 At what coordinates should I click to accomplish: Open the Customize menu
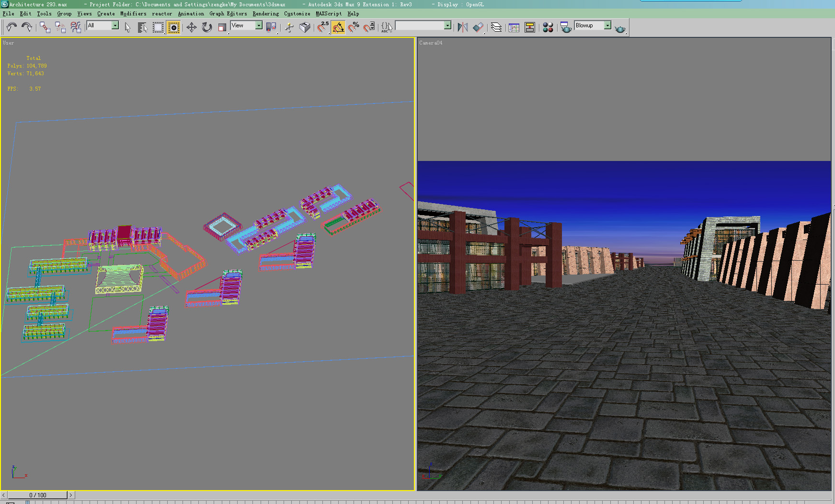[x=297, y=13]
